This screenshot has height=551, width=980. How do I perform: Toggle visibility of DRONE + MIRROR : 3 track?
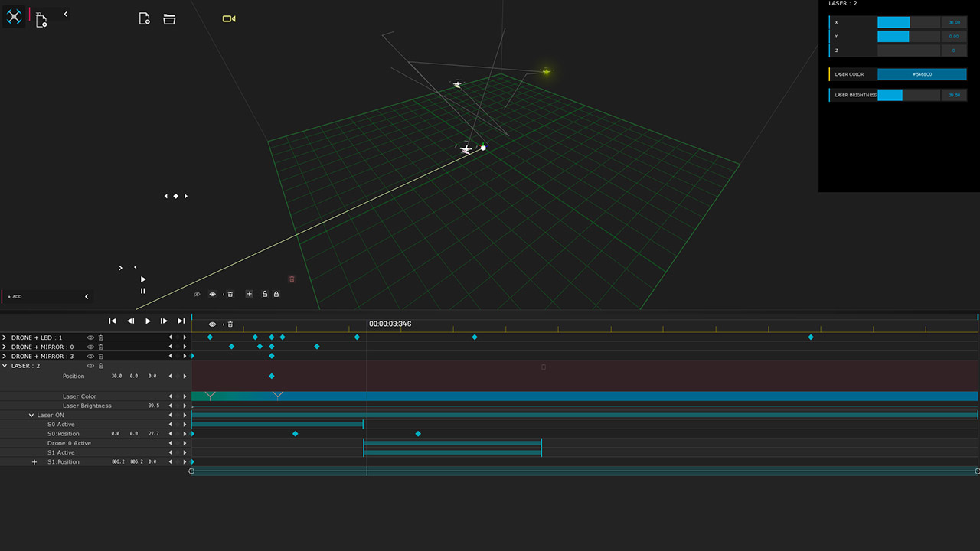click(x=90, y=357)
